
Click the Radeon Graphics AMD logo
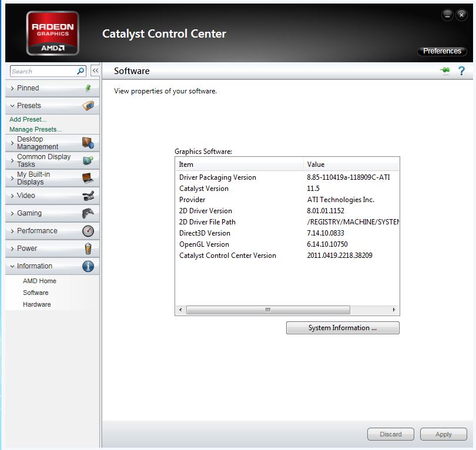click(52, 33)
